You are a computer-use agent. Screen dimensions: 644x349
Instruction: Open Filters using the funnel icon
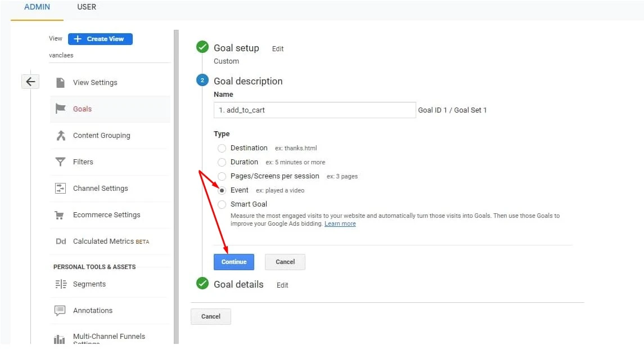[61, 162]
